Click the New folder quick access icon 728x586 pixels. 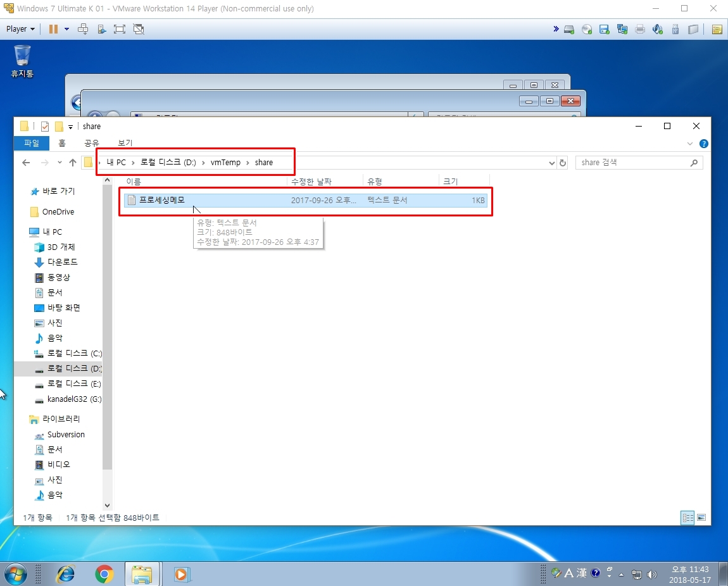pyautogui.click(x=59, y=126)
